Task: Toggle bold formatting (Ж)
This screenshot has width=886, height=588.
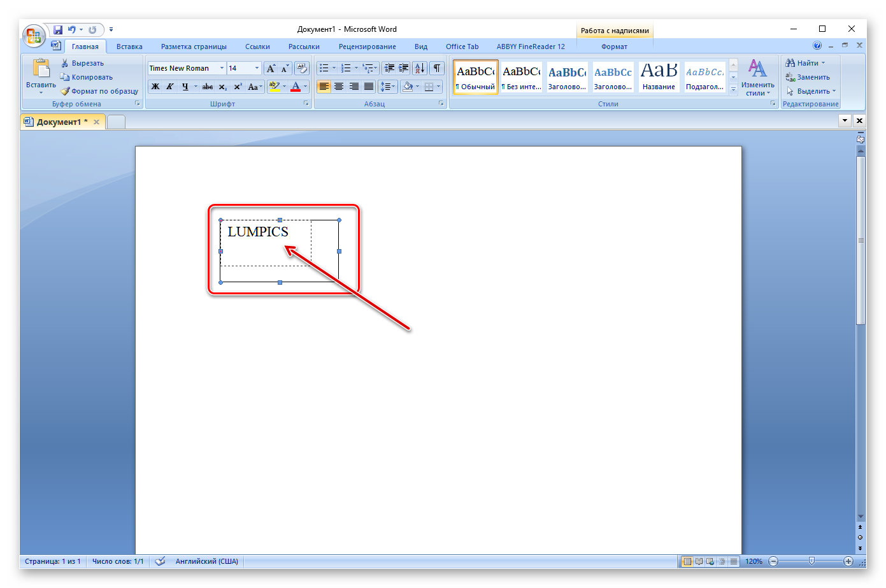Action: (155, 87)
